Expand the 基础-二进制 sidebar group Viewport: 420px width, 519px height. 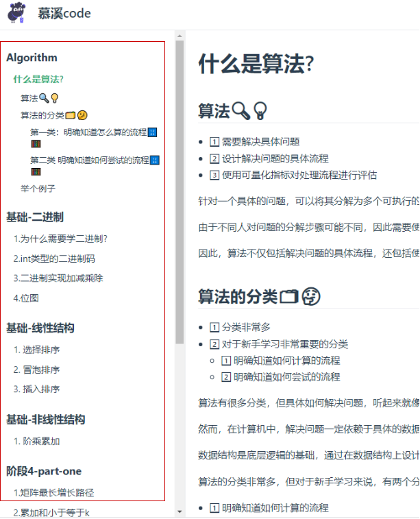click(x=35, y=217)
